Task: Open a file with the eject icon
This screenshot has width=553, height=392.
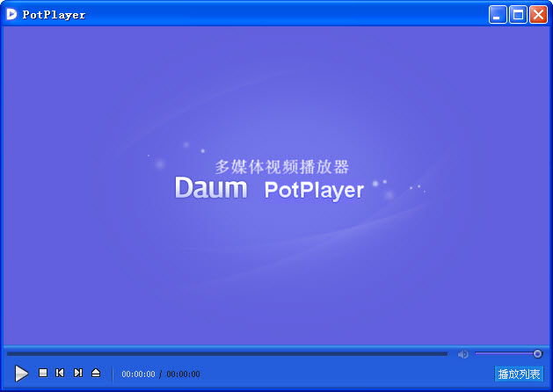Action: click(x=96, y=373)
